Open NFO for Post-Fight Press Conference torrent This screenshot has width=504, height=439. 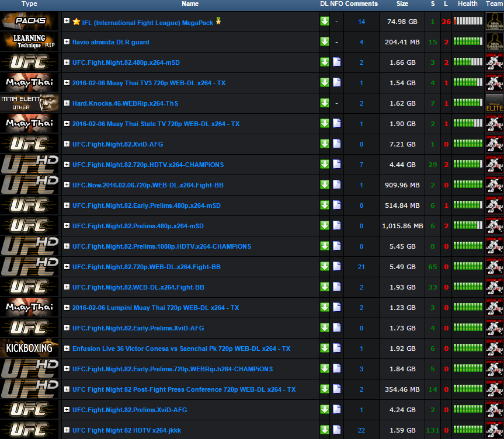point(337,389)
